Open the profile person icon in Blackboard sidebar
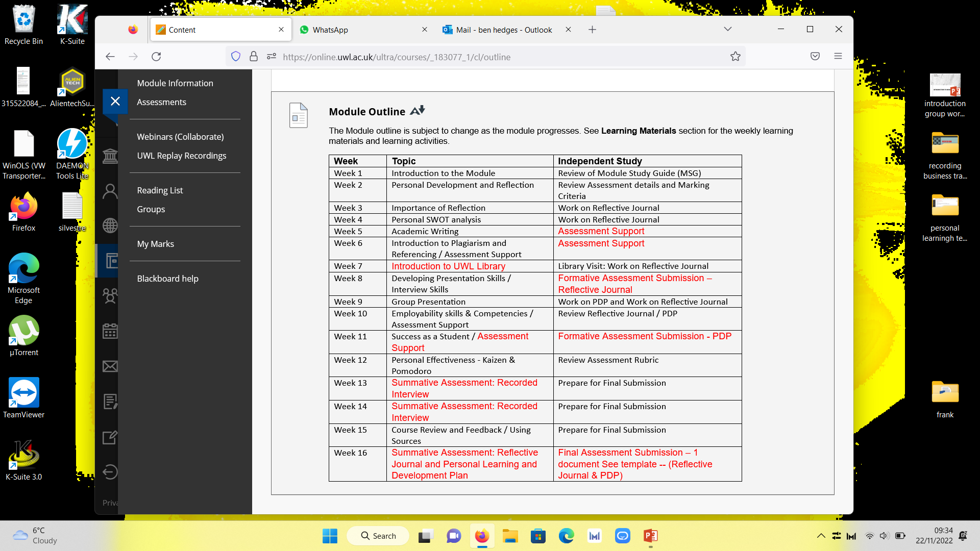The image size is (980, 551). tap(110, 191)
